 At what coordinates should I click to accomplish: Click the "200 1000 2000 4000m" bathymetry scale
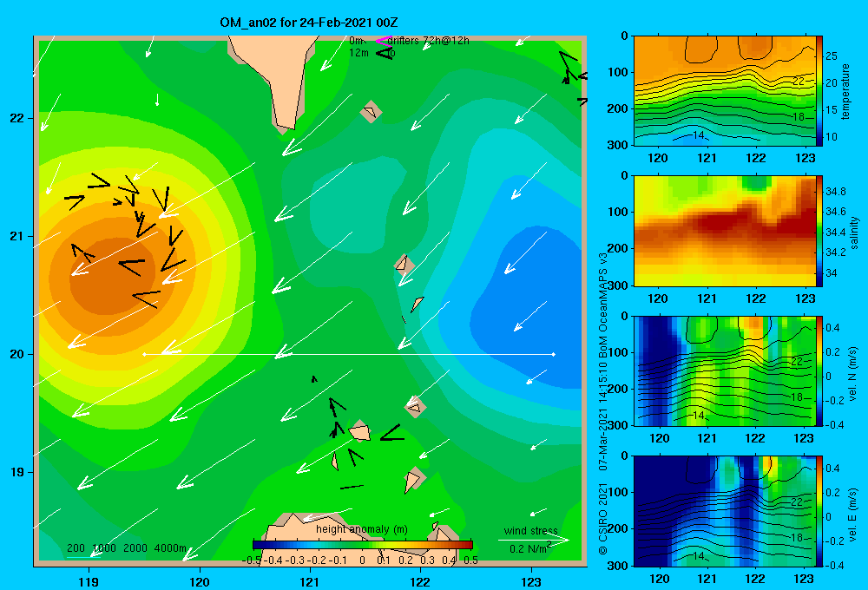(x=126, y=548)
